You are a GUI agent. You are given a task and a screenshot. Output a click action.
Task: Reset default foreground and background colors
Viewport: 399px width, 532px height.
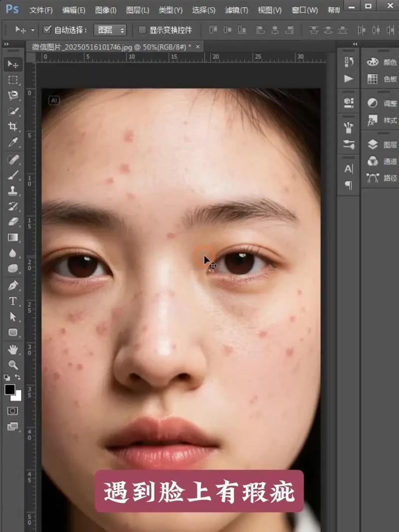coord(7,377)
